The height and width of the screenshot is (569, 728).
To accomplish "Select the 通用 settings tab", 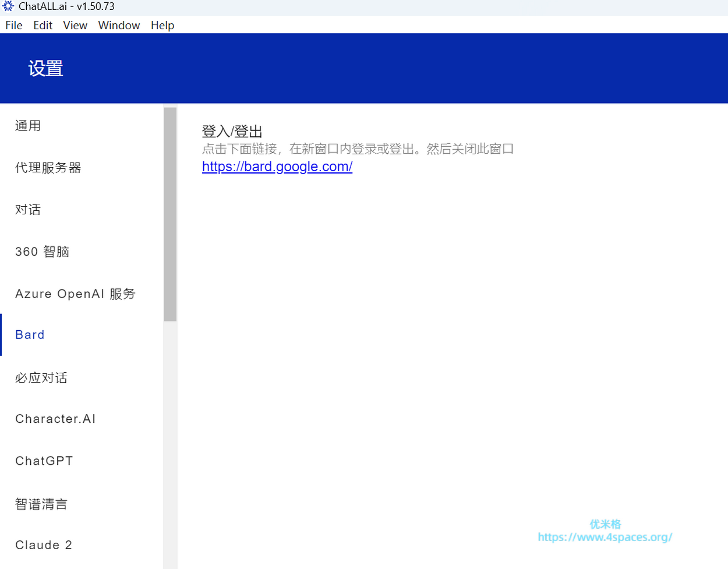I will point(28,126).
